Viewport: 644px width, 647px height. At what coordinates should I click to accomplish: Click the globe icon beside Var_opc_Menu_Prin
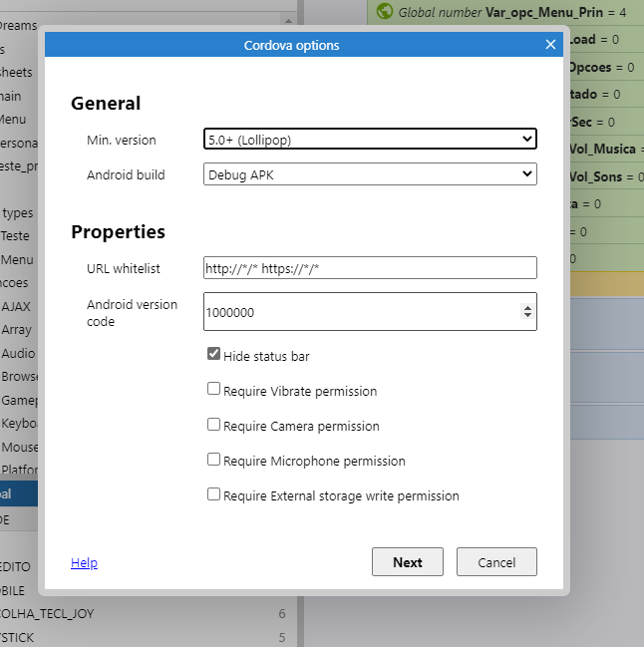[385, 11]
